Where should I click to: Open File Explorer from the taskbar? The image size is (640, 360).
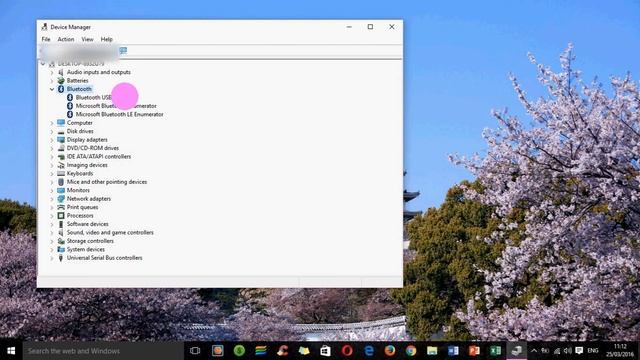point(432,351)
